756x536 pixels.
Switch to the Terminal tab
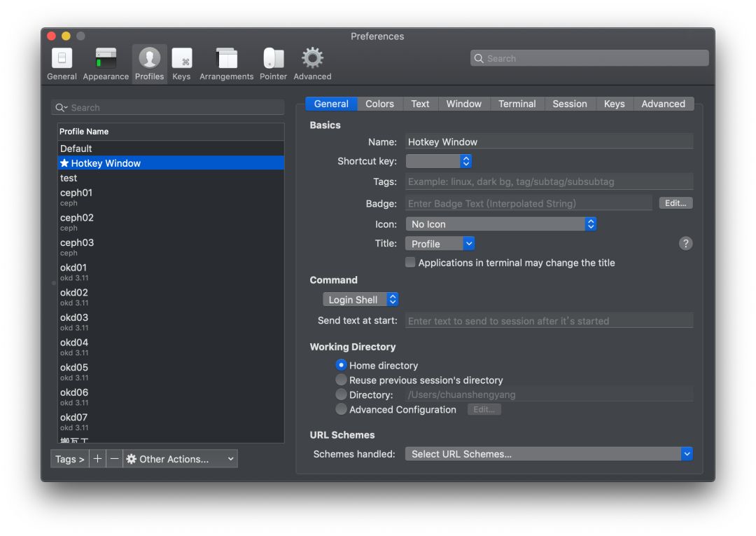517,104
